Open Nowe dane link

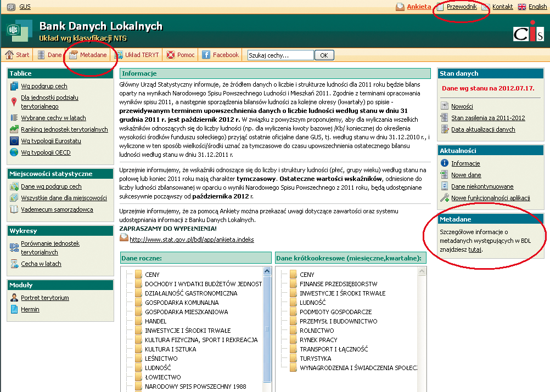point(466,175)
